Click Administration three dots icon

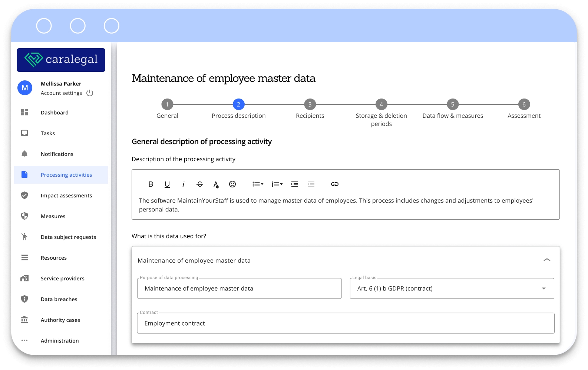tap(24, 340)
